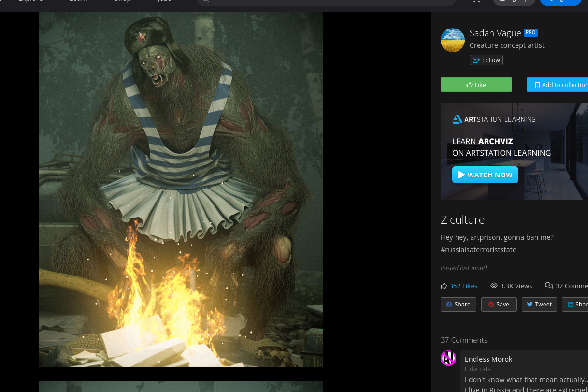
Task: Tweet this artwork
Action: (539, 305)
